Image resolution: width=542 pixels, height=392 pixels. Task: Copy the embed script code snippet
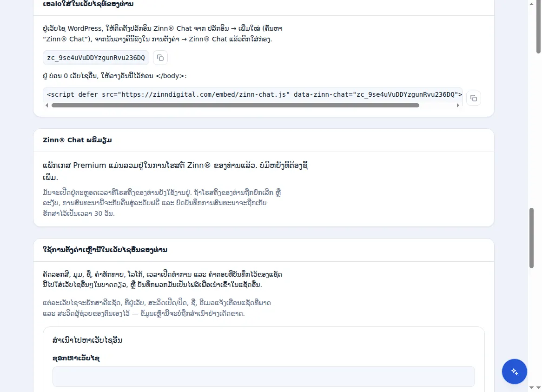(473, 98)
